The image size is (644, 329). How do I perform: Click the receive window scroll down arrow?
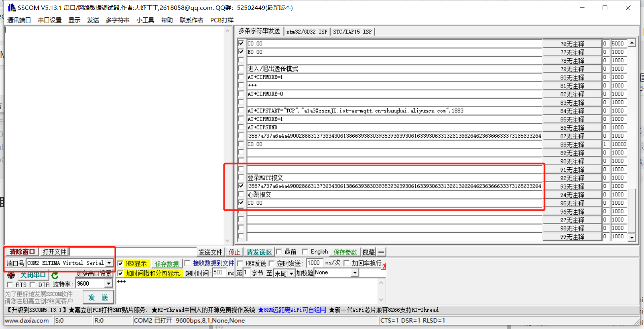tap(227, 240)
